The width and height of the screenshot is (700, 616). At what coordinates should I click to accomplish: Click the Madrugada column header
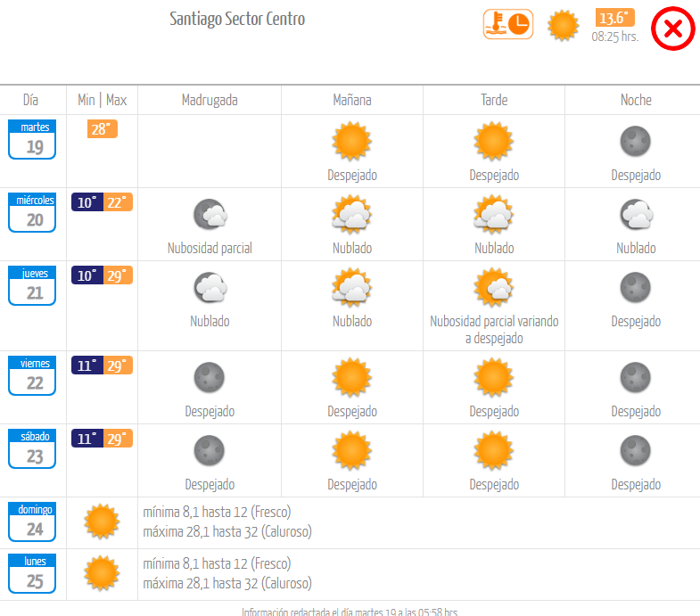[210, 100]
